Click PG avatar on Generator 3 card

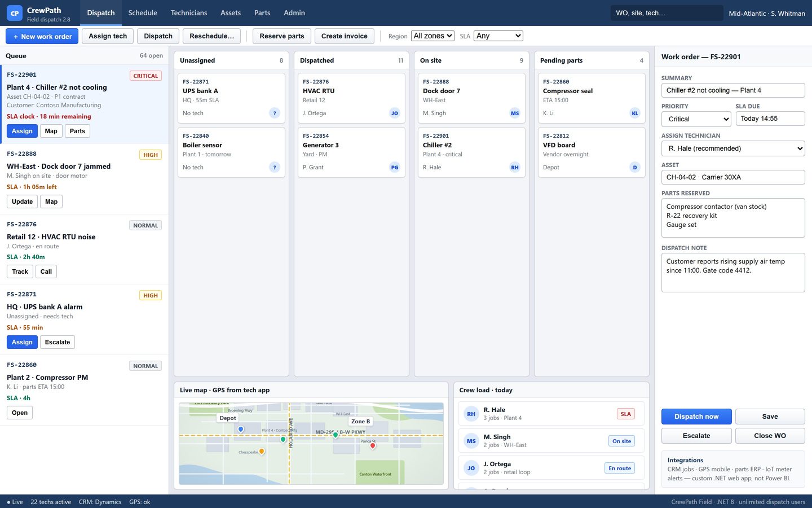(395, 167)
